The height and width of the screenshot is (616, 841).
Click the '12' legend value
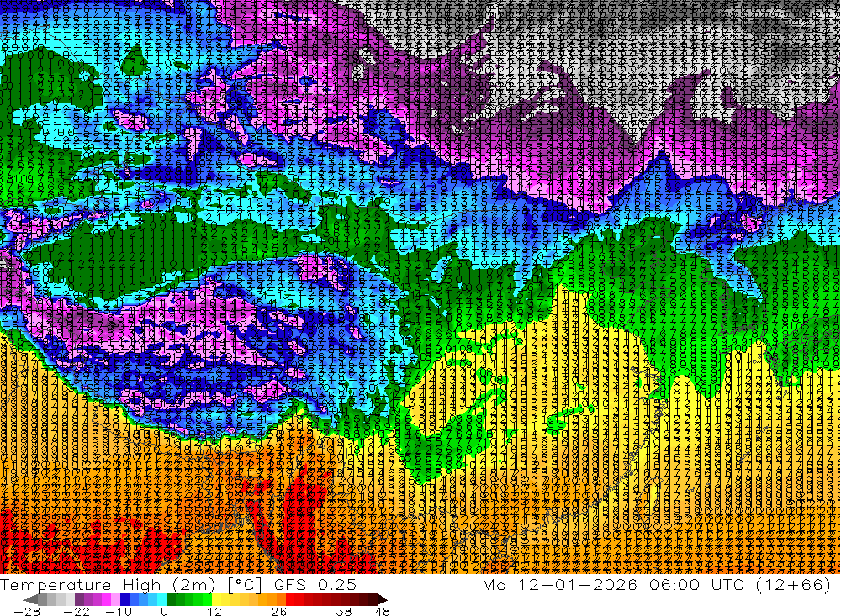[214, 611]
